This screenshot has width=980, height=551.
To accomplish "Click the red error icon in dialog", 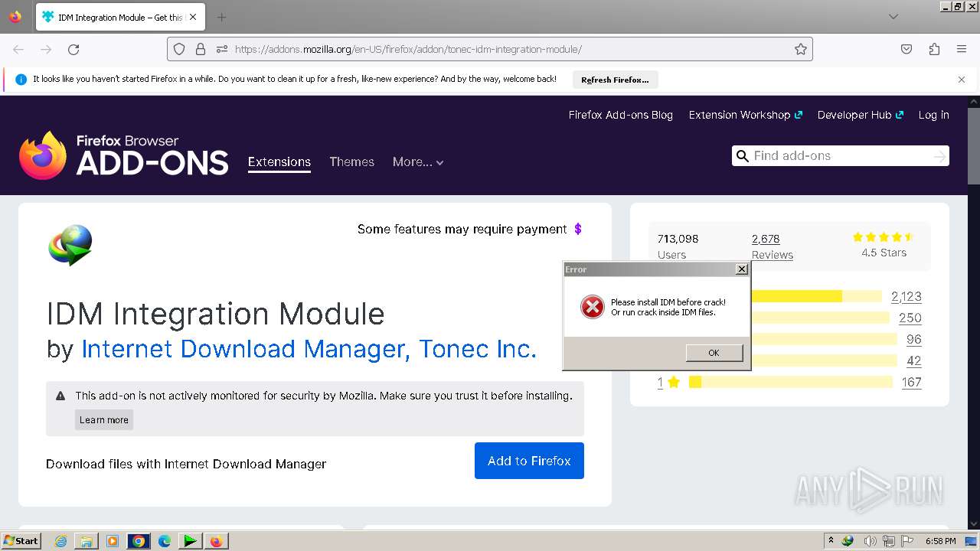I will 592,307.
